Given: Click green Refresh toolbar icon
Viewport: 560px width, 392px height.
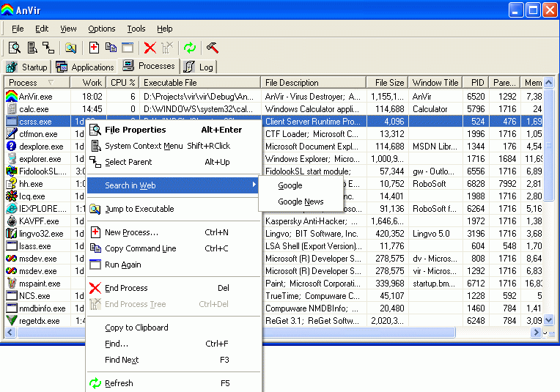Looking at the screenshot, I should tap(190, 48).
